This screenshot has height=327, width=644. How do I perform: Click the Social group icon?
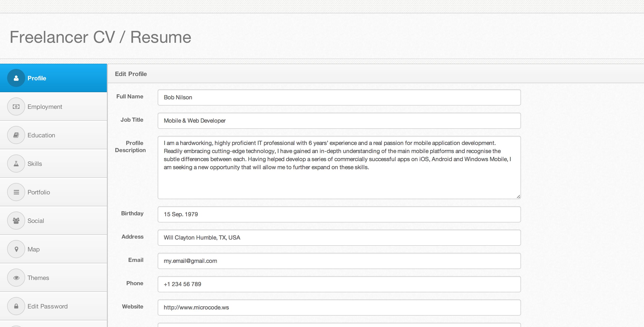(x=16, y=221)
